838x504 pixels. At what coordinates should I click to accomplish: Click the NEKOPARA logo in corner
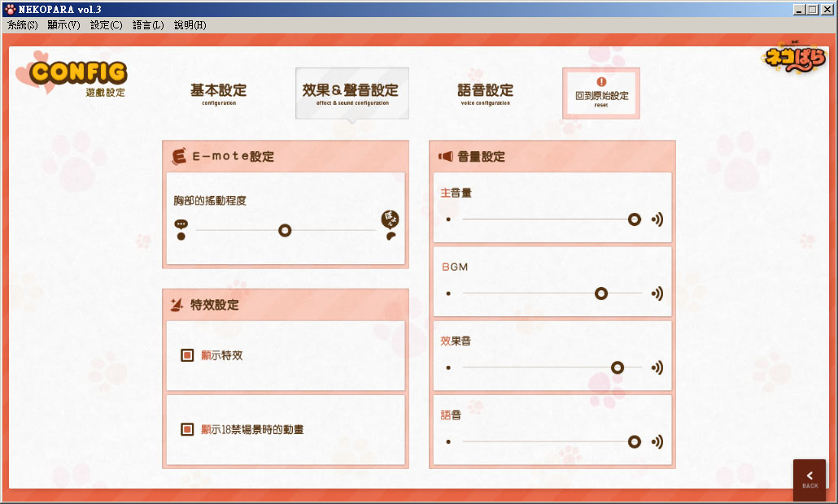click(795, 57)
